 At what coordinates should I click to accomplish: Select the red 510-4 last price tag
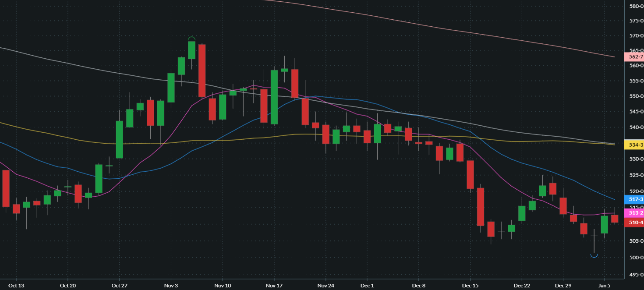point(636,223)
